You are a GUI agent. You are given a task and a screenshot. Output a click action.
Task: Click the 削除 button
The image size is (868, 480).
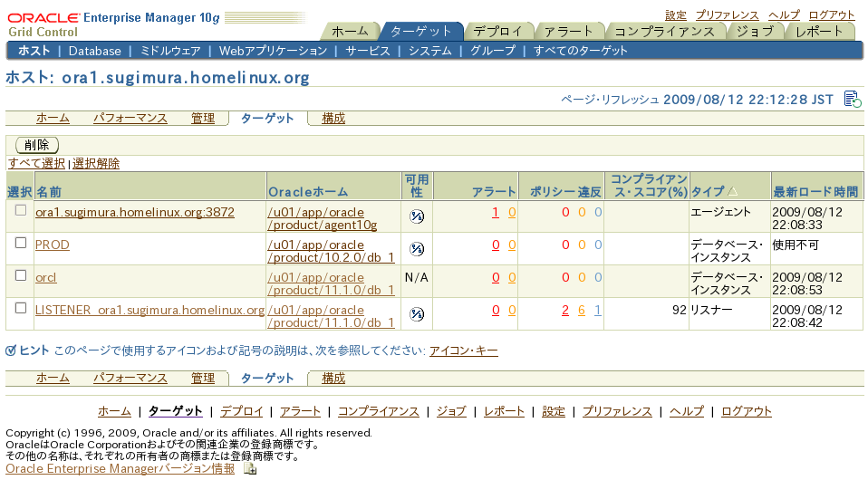tap(37, 145)
